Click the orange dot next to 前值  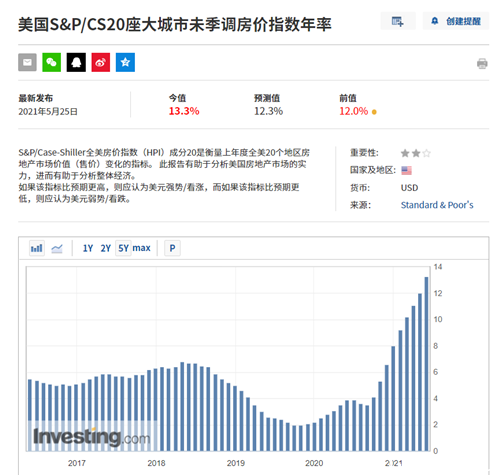click(x=374, y=112)
